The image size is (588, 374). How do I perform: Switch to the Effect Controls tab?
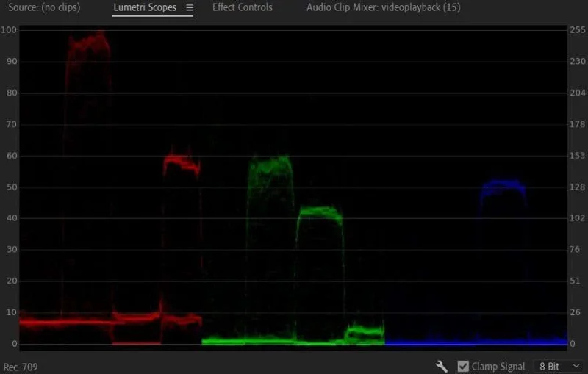click(243, 7)
